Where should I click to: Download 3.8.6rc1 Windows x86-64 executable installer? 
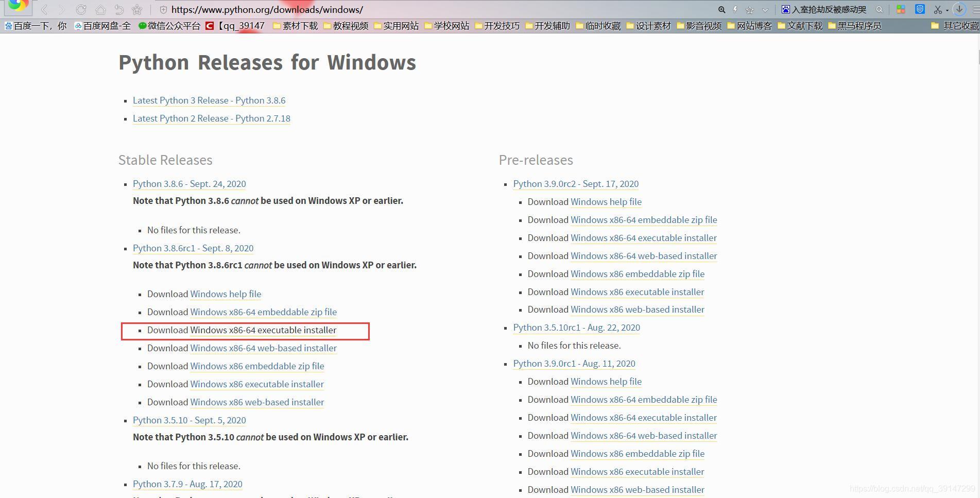pos(263,330)
